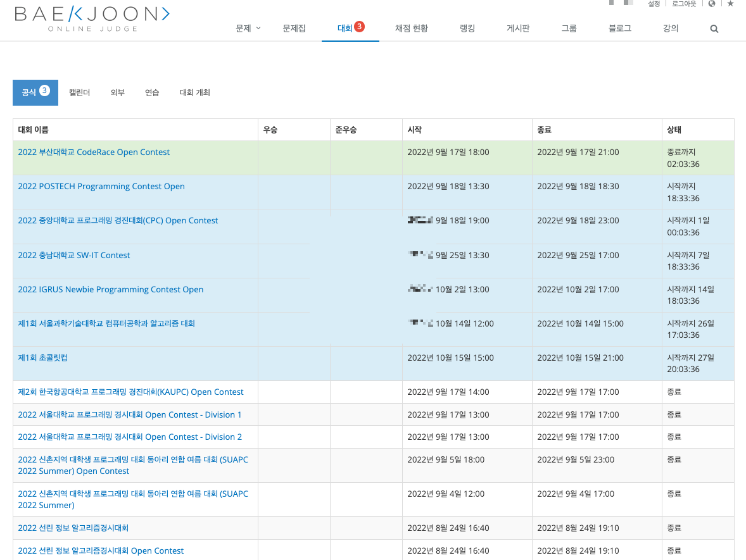Click the 설정 link
Screen dimensions: 746x560
point(654,4)
